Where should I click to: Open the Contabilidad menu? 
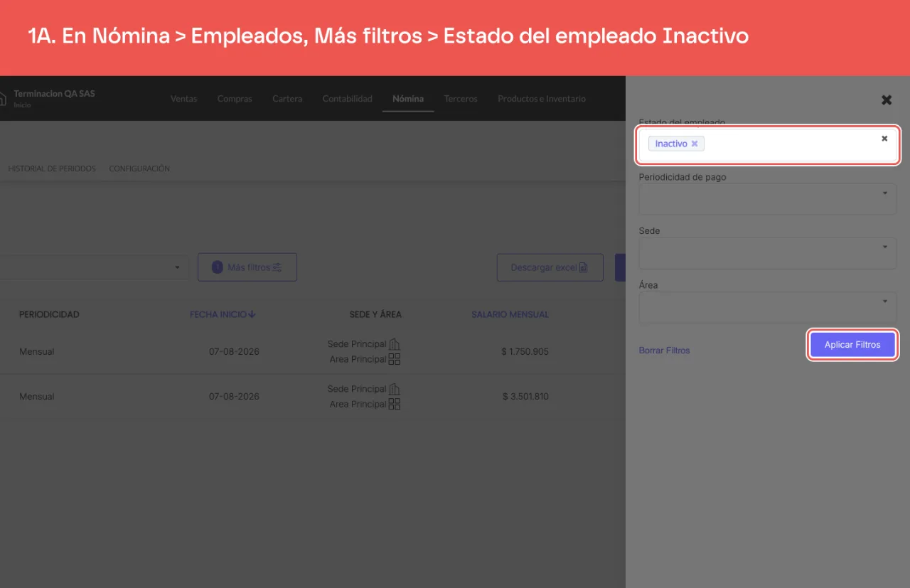[347, 99]
